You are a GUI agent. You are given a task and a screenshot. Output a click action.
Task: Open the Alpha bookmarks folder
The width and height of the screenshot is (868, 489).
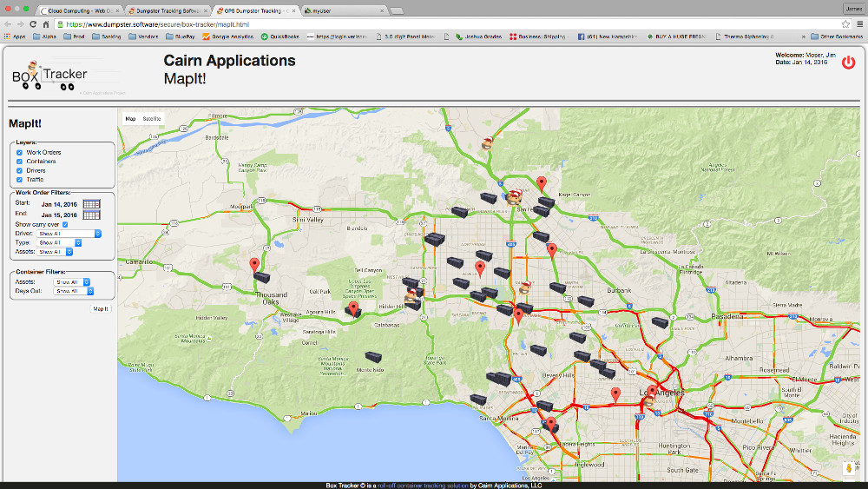click(45, 36)
